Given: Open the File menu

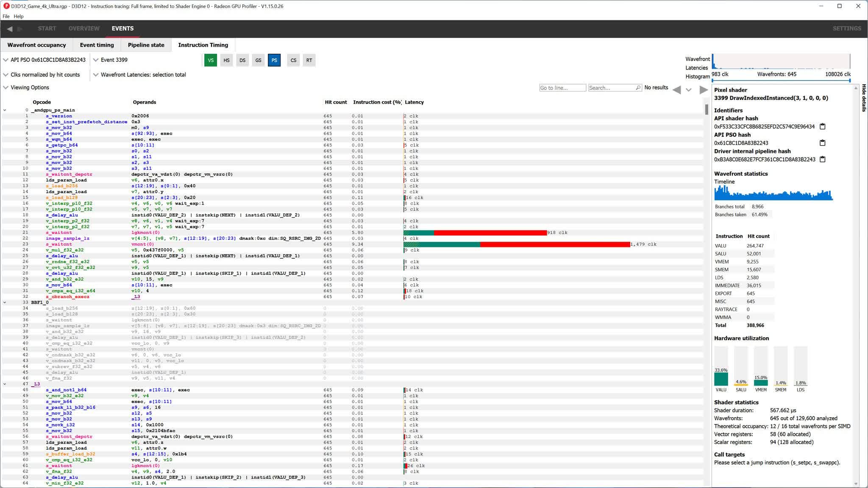Looking at the screenshot, I should tap(6, 16).
